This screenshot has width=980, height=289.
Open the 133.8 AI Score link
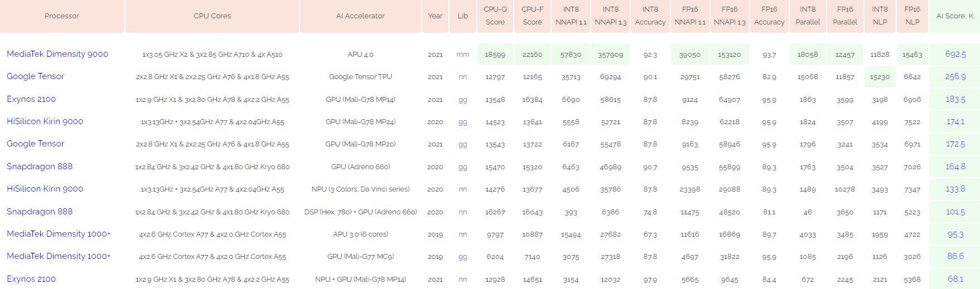pos(955,189)
